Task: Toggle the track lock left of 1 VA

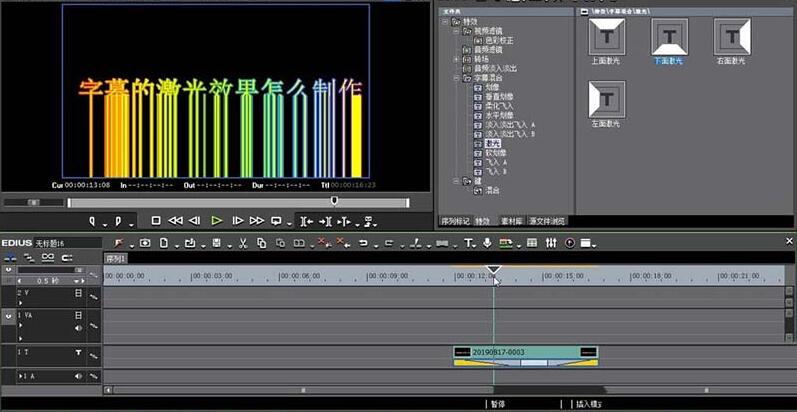Action: pos(9,314)
